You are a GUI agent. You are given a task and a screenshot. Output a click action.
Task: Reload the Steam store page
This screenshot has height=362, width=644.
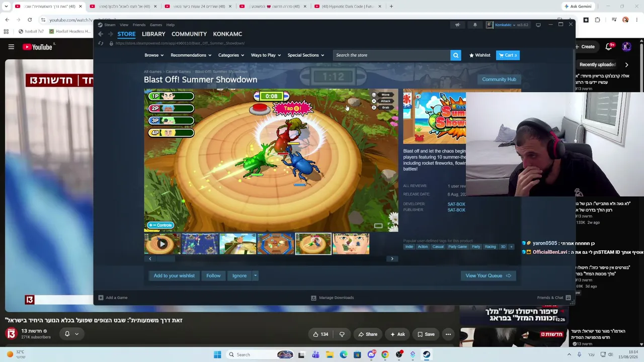click(x=101, y=43)
